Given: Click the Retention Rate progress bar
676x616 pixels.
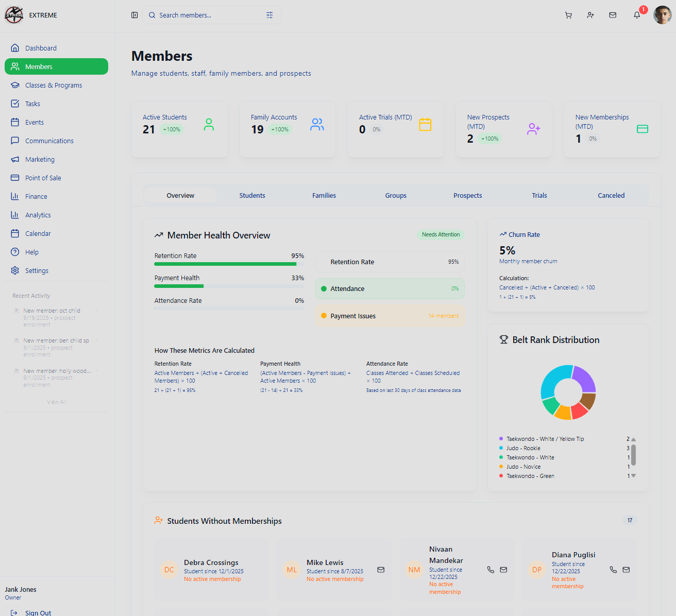Looking at the screenshot, I should click(x=229, y=264).
